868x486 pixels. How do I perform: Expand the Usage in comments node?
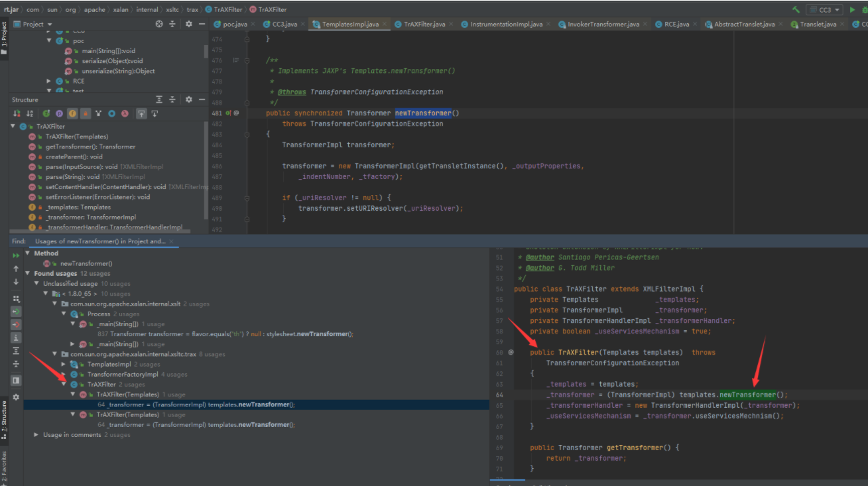tap(36, 434)
